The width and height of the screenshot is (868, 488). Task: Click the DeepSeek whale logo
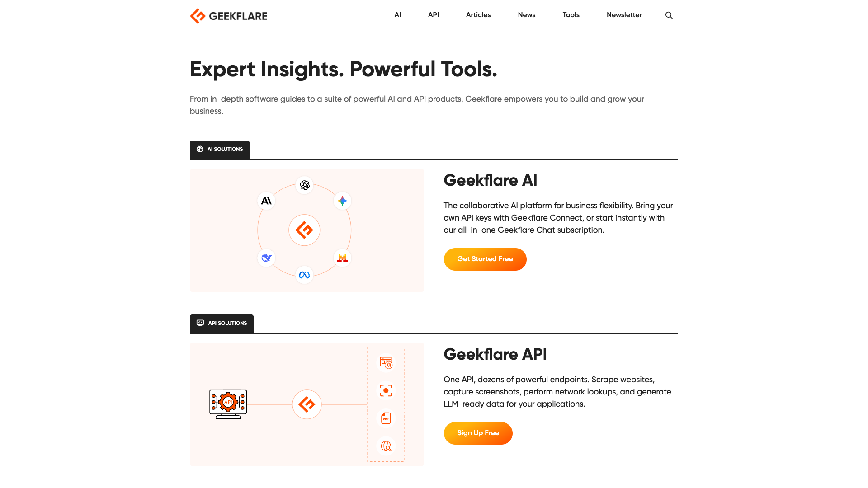[x=266, y=258]
